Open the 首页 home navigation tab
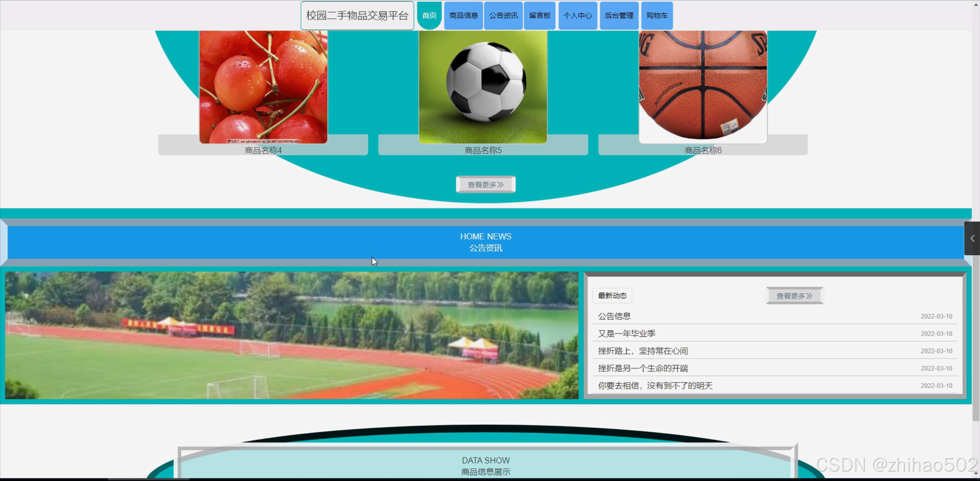Viewport: 980px width, 481px height. [429, 15]
